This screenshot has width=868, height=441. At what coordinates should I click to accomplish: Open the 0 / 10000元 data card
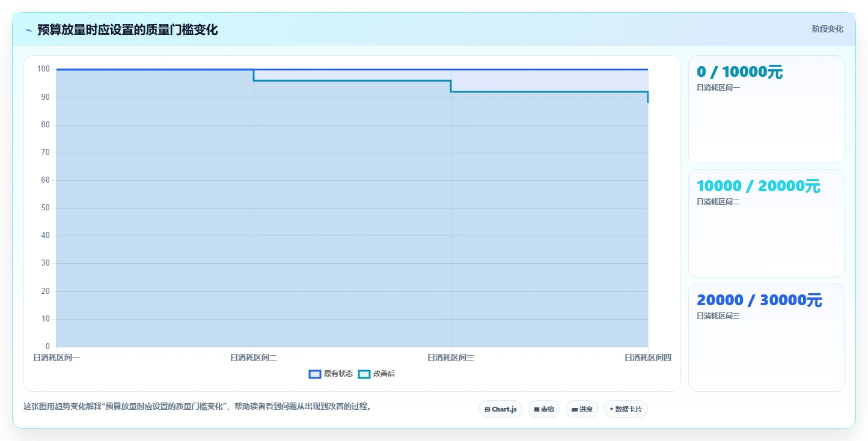pos(766,109)
